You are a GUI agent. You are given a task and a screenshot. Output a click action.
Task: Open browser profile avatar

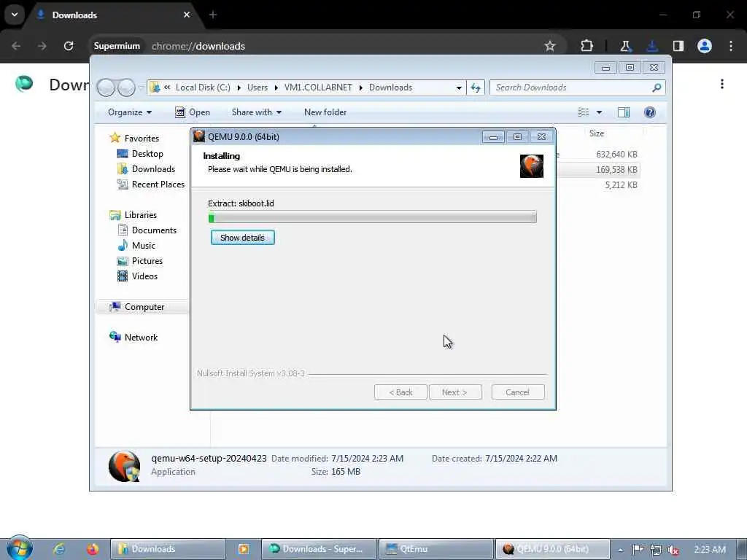[705, 46]
